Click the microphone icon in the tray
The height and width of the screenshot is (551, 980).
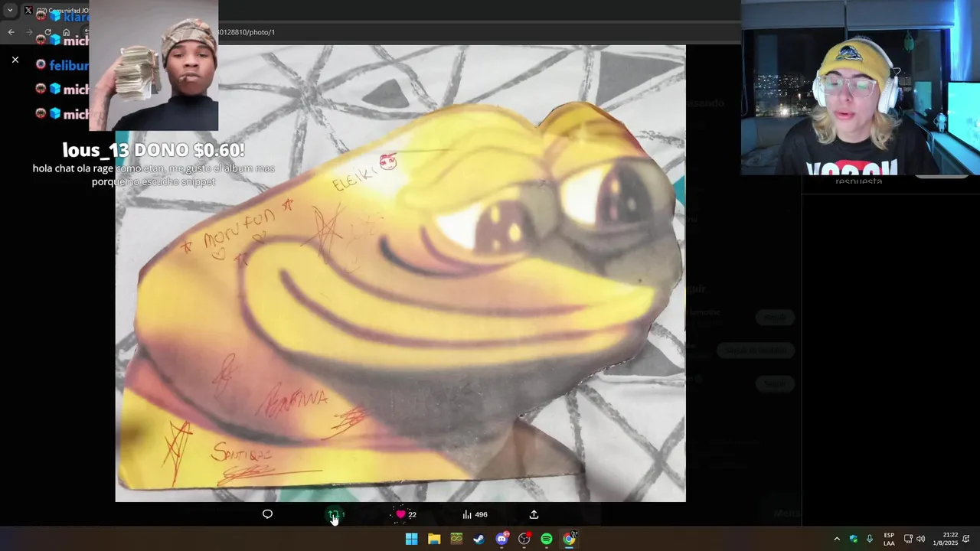869,539
